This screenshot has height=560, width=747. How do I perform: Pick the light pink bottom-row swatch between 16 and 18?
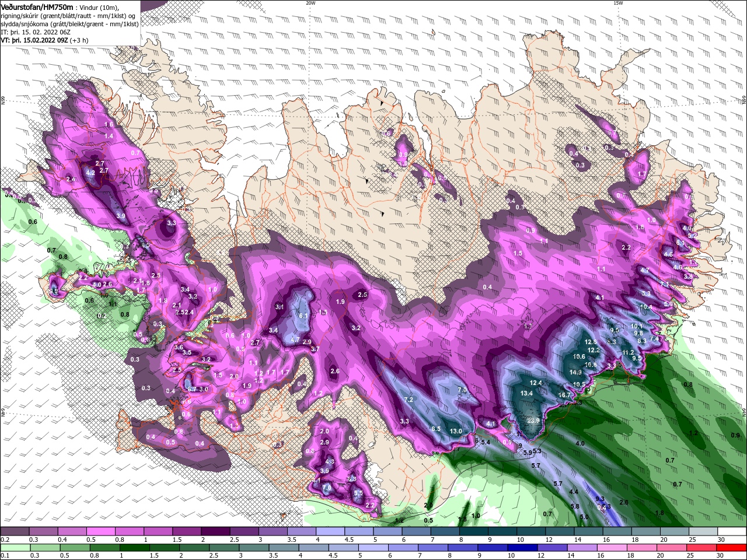pos(611,547)
